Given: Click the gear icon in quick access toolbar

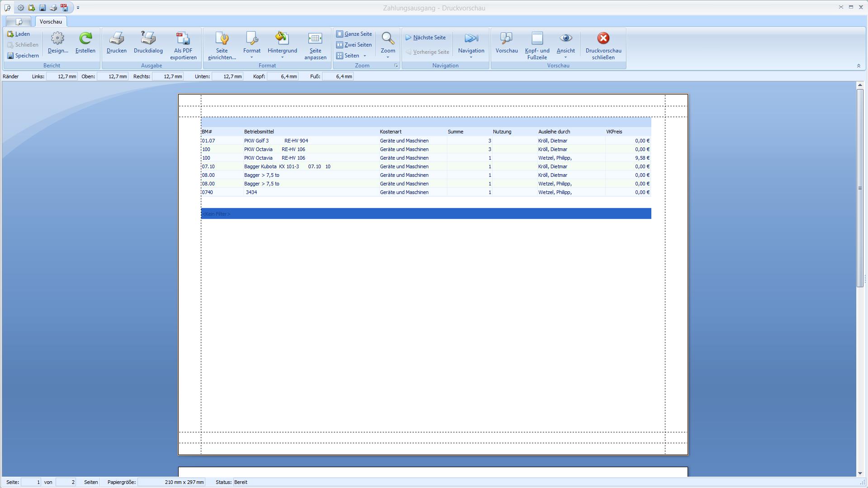Looking at the screenshot, I should tap(21, 8).
